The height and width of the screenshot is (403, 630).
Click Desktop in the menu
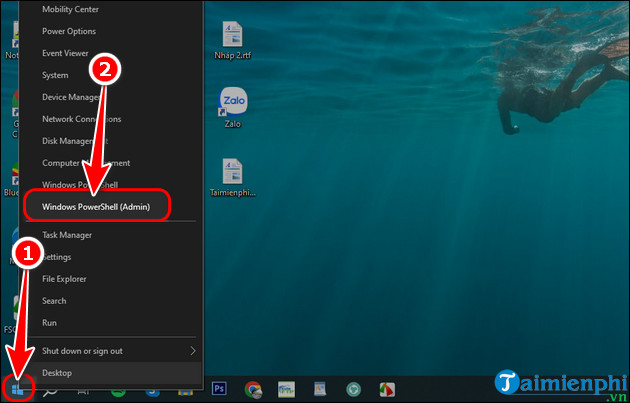tap(111, 373)
